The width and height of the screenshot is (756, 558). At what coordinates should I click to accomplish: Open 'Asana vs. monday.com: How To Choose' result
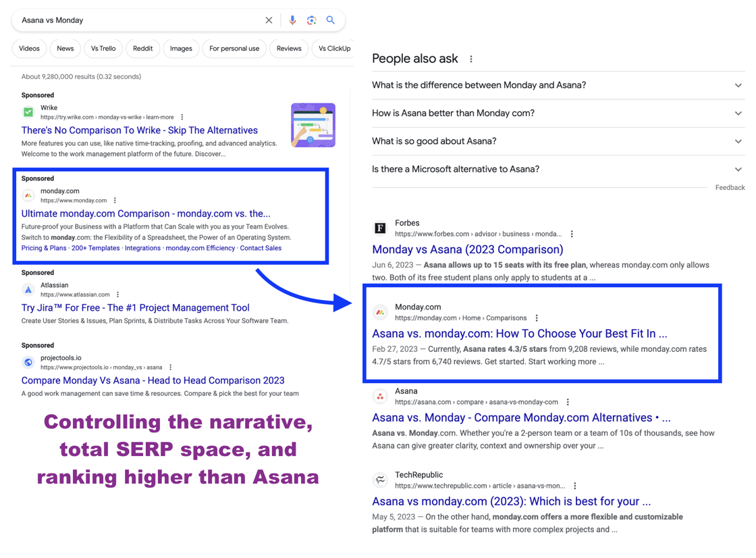[520, 334]
